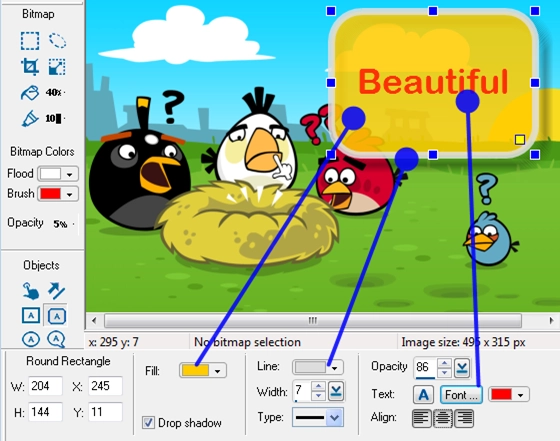Open the line Type dropdown
560x441 pixels.
click(x=334, y=417)
